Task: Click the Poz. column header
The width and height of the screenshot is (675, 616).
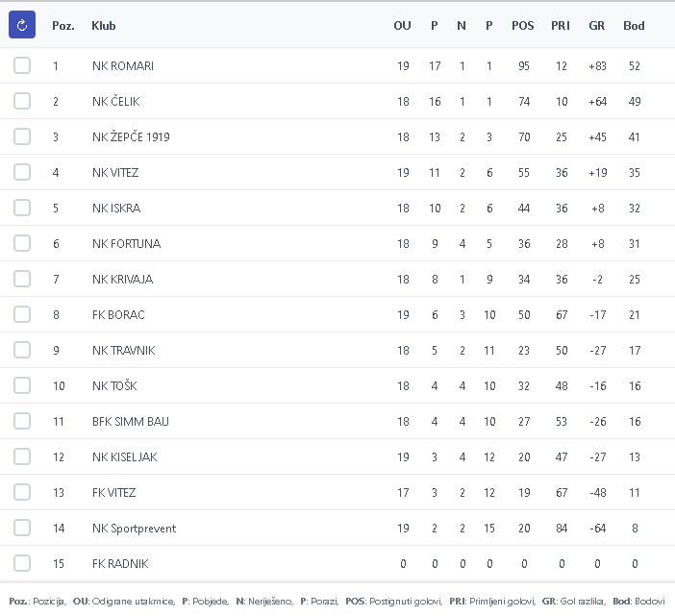Action: pyautogui.click(x=62, y=26)
